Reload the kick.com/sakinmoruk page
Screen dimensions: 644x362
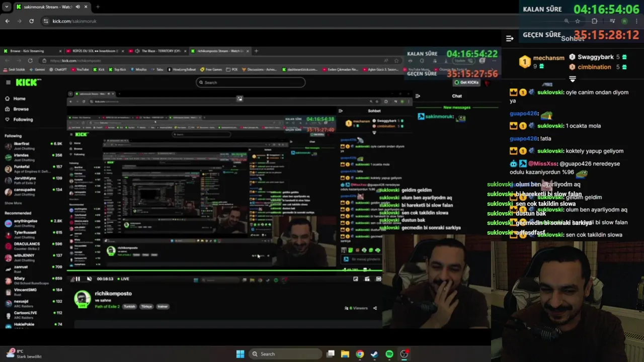(x=31, y=21)
